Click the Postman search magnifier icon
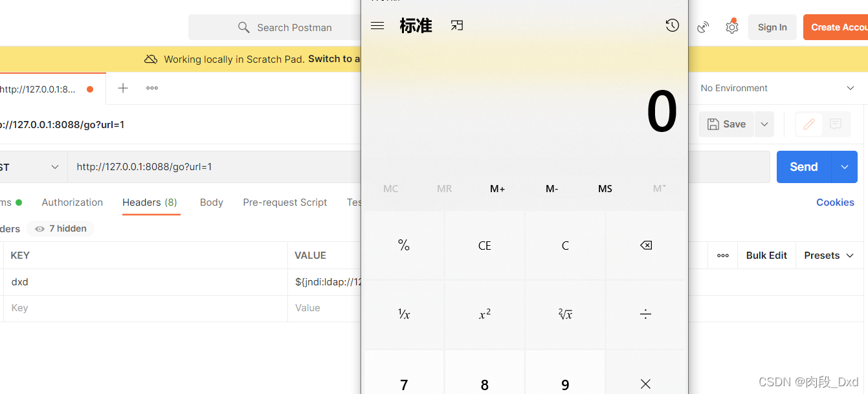Screen dimensions: 868x394 pos(243,27)
